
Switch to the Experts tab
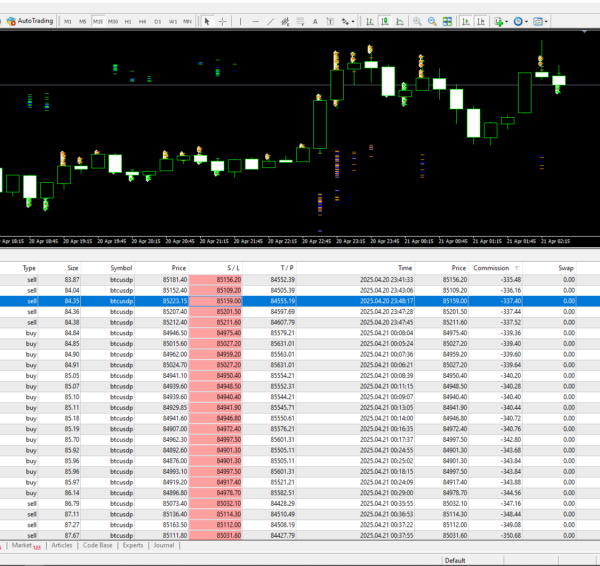tap(132, 546)
